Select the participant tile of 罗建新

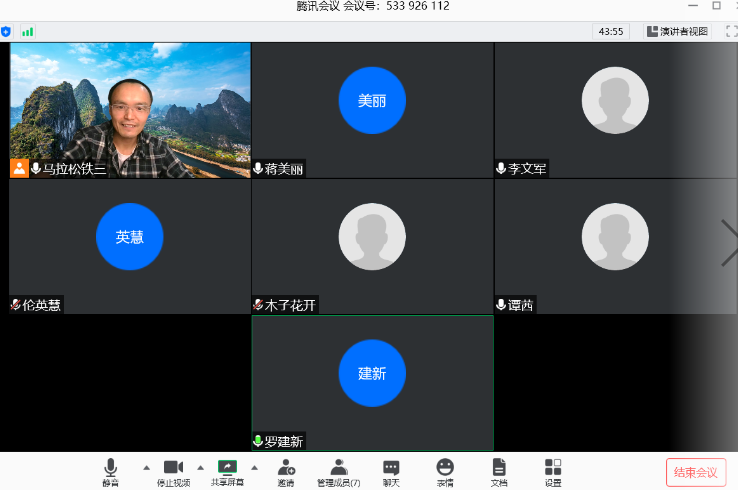coord(372,383)
